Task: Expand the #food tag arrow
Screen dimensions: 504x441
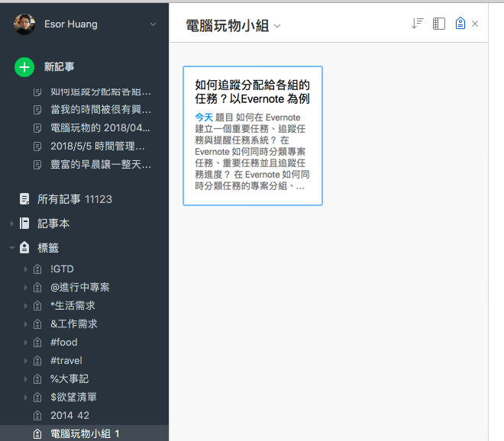Action: pos(25,343)
